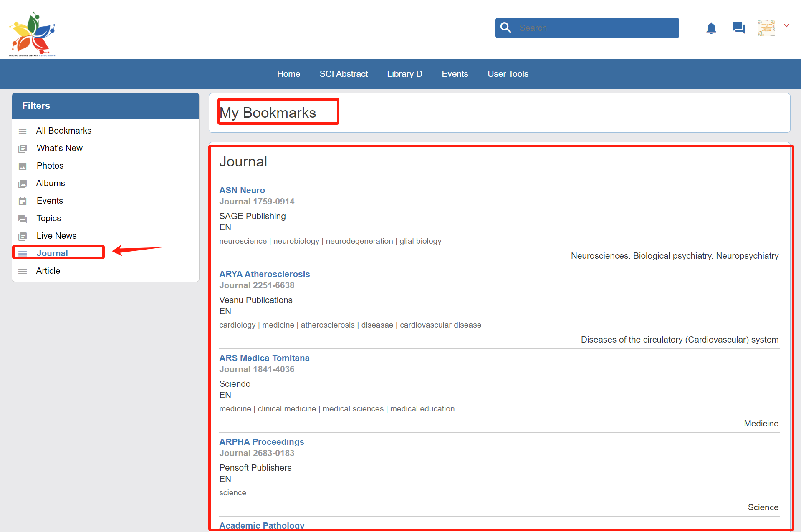The height and width of the screenshot is (532, 801).
Task: Open the ARYA Atherosclerosis journal link
Action: pos(264,274)
